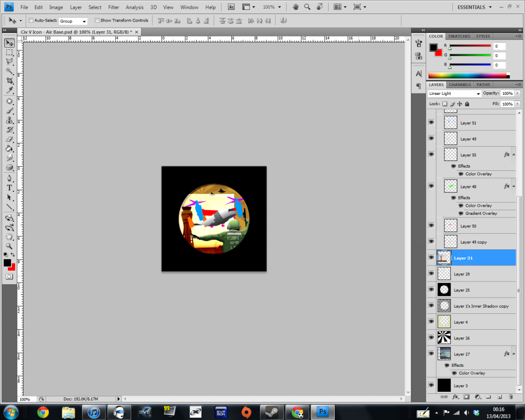
Task: Open the Opacity slider arrow
Action: click(x=518, y=93)
